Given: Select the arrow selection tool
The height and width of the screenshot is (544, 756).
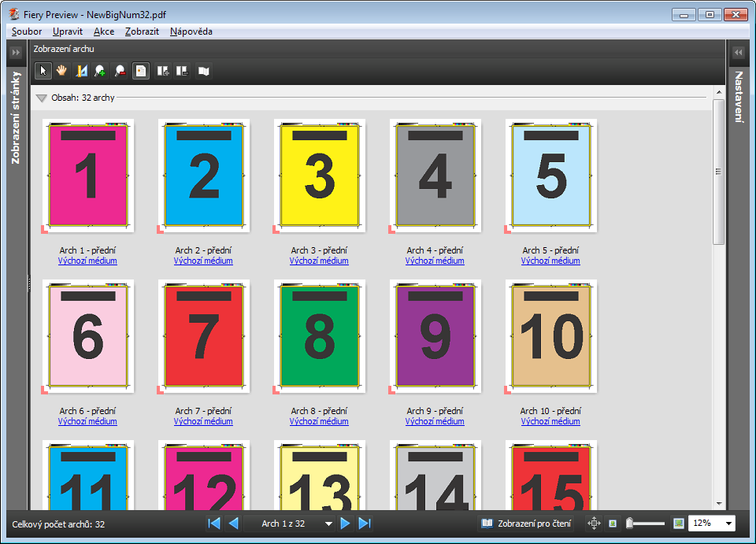Looking at the screenshot, I should [43, 72].
